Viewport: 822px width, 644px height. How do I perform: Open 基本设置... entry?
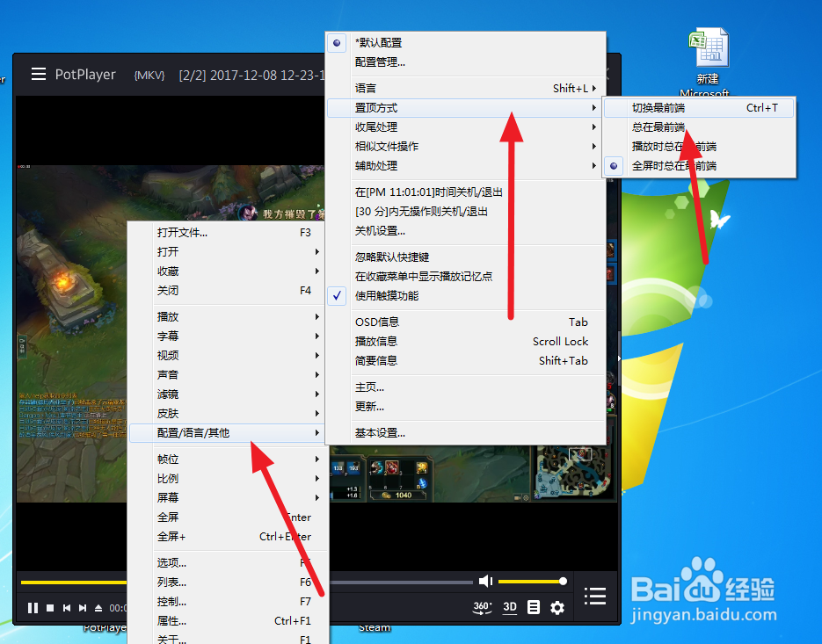pos(467,433)
